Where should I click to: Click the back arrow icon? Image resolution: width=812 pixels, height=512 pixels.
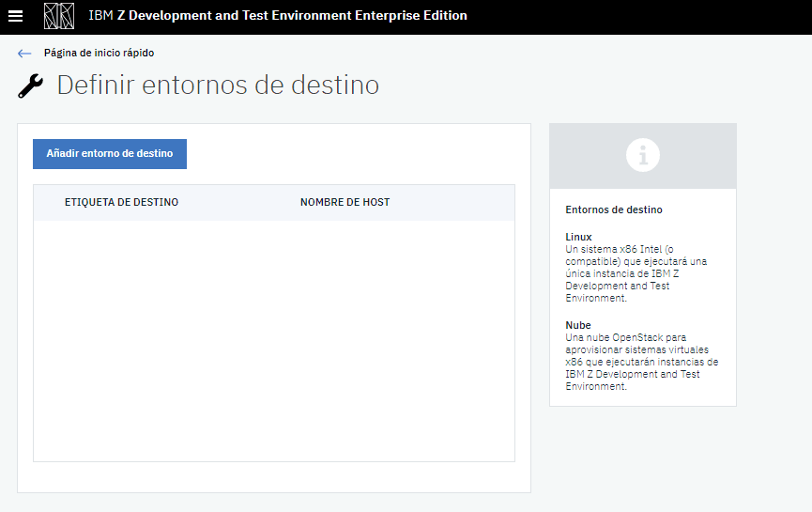coord(24,54)
